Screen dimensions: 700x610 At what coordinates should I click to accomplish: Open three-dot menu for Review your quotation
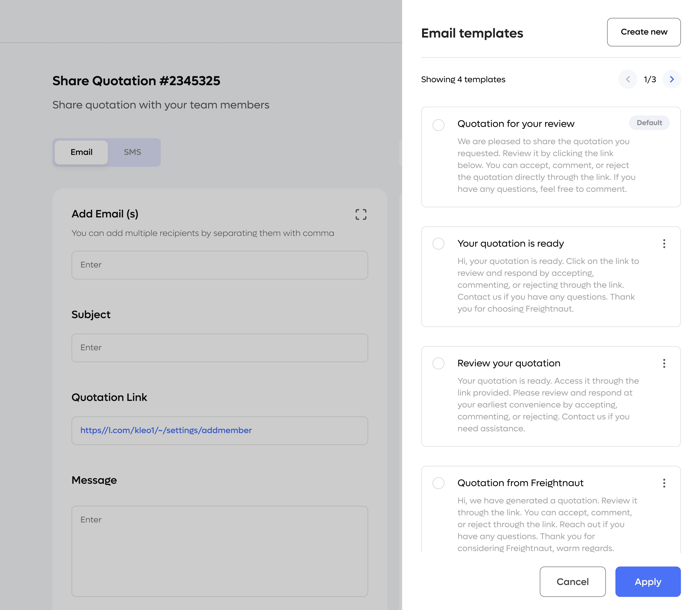664,363
